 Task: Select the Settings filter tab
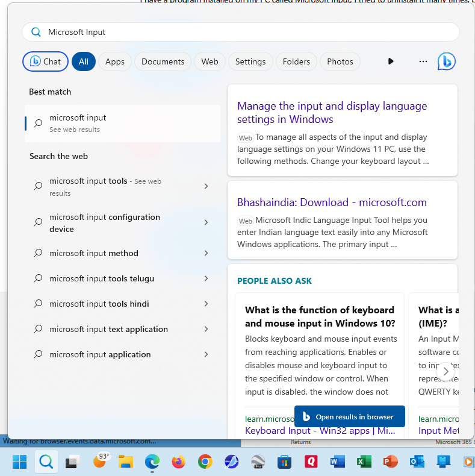(x=250, y=61)
